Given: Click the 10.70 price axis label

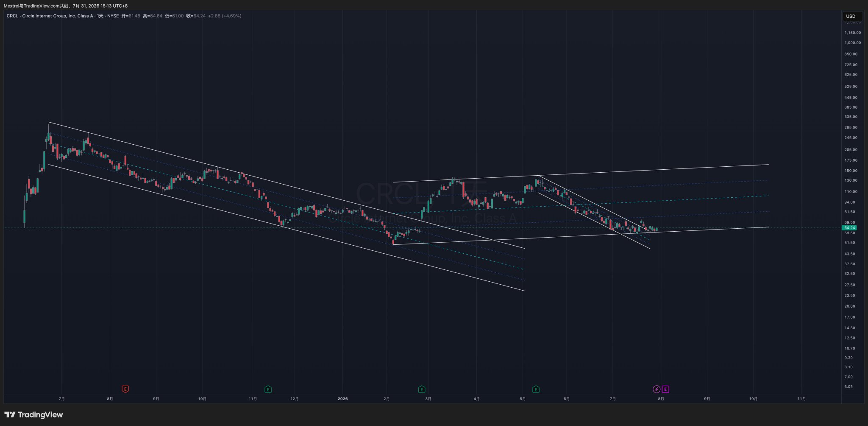Looking at the screenshot, I should [850, 348].
